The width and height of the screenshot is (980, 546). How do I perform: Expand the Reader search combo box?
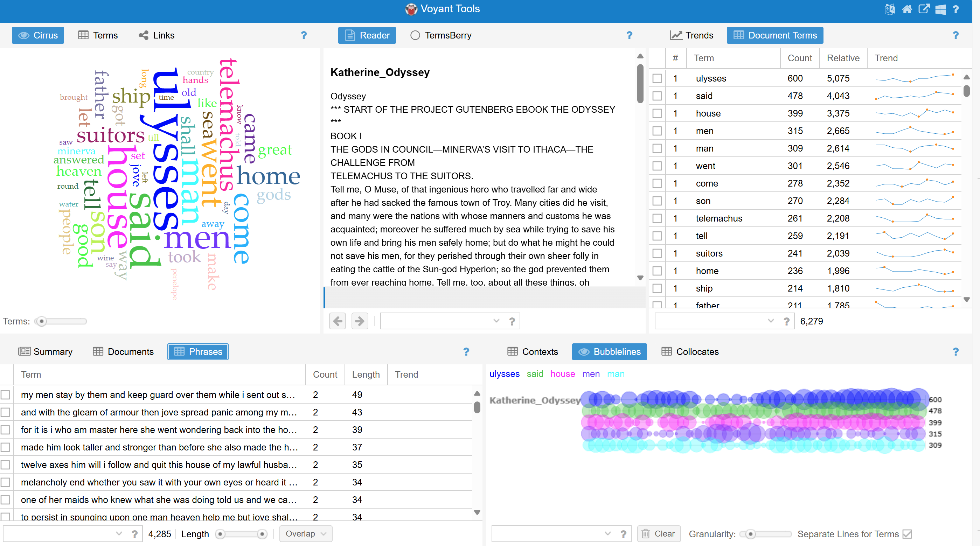(x=496, y=321)
